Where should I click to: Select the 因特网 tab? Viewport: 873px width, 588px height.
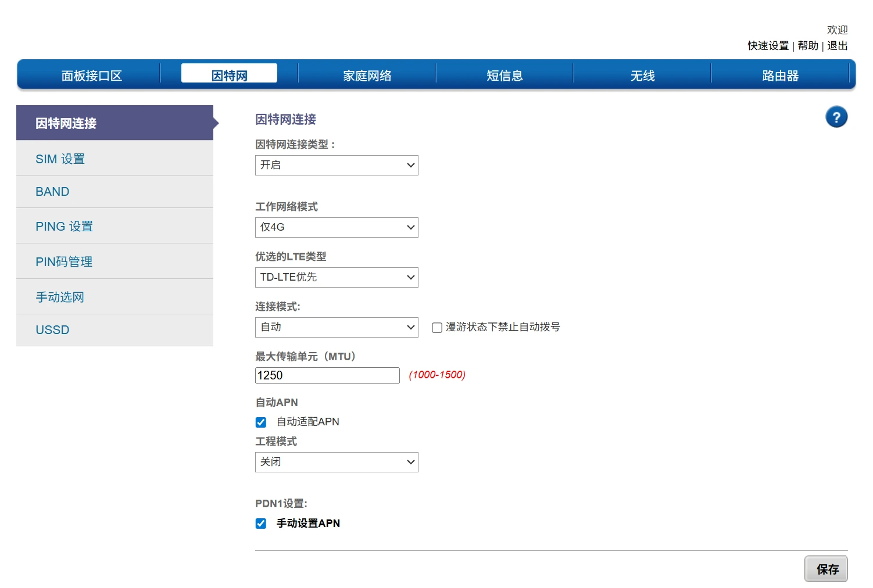[229, 73]
